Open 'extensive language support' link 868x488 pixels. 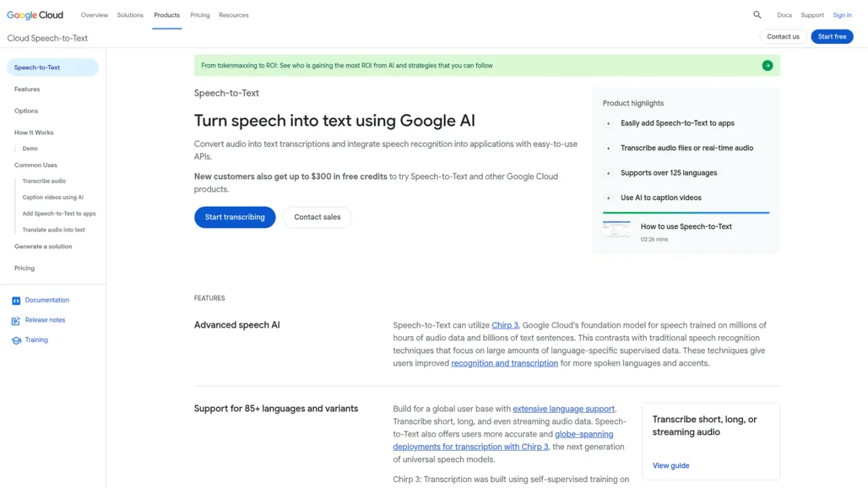click(x=564, y=409)
